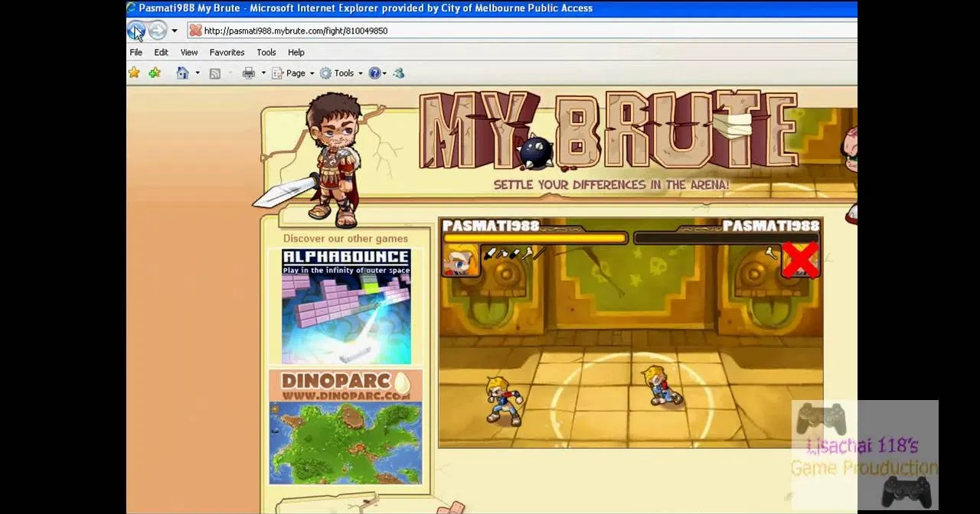This screenshot has height=514, width=980.
Task: Click the red X stop icon in address bar
Action: click(x=195, y=31)
